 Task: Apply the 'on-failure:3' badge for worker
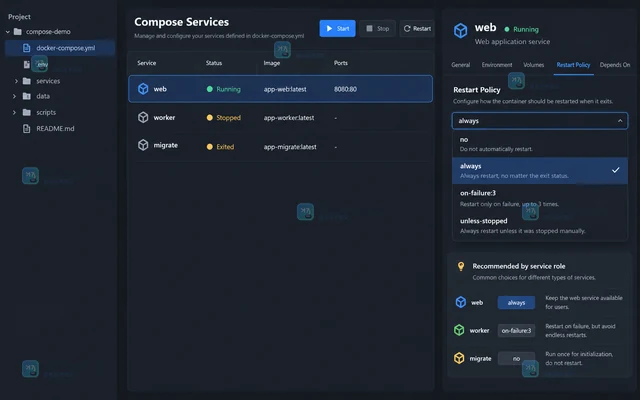pos(516,331)
